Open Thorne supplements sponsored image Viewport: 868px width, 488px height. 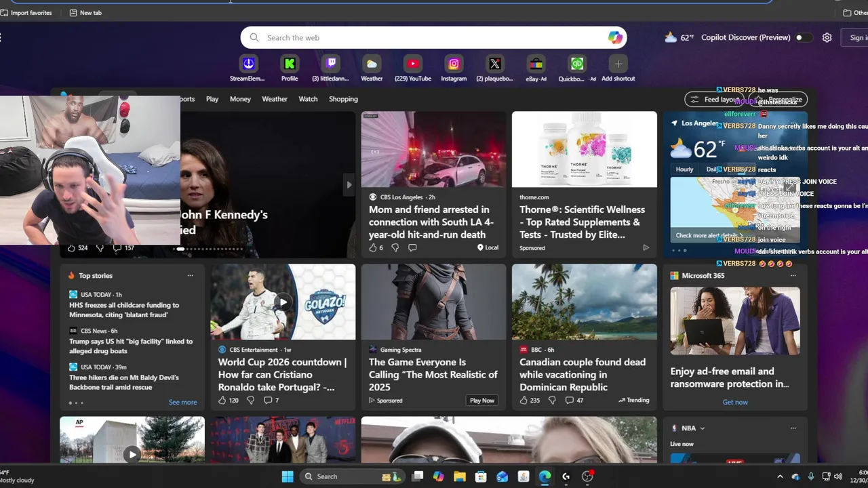(585, 149)
